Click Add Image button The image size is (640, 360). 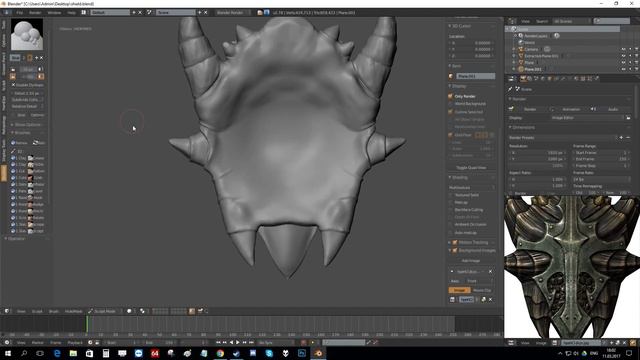pyautogui.click(x=471, y=260)
